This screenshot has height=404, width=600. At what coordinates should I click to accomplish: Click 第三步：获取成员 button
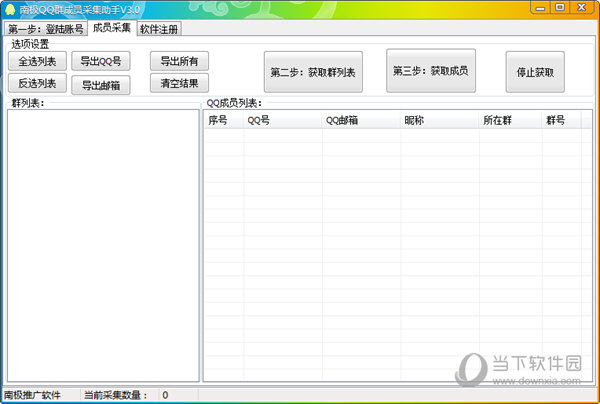coord(431,70)
